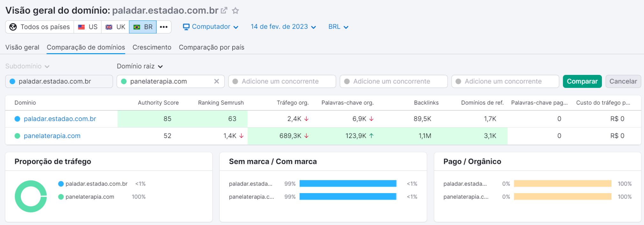Click panelaterapia orange bar in Pago/Orgânico chart
644x225 pixels.
(563, 197)
